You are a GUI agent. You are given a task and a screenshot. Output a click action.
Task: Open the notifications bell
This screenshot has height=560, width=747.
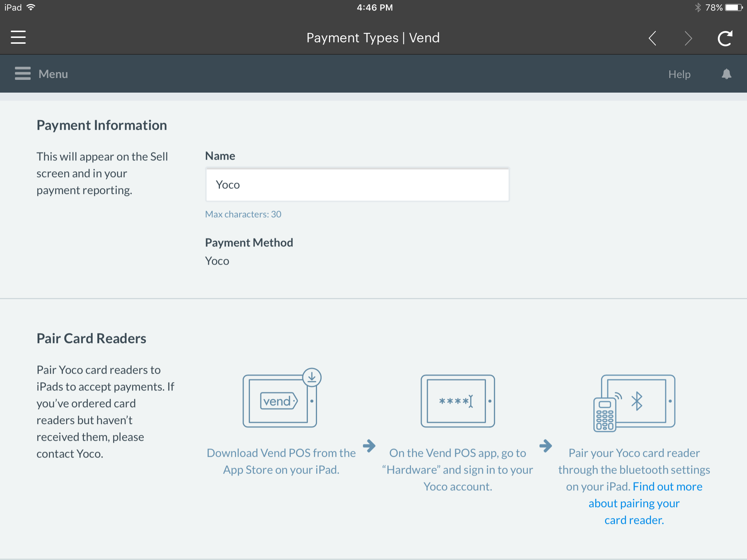tap(726, 74)
